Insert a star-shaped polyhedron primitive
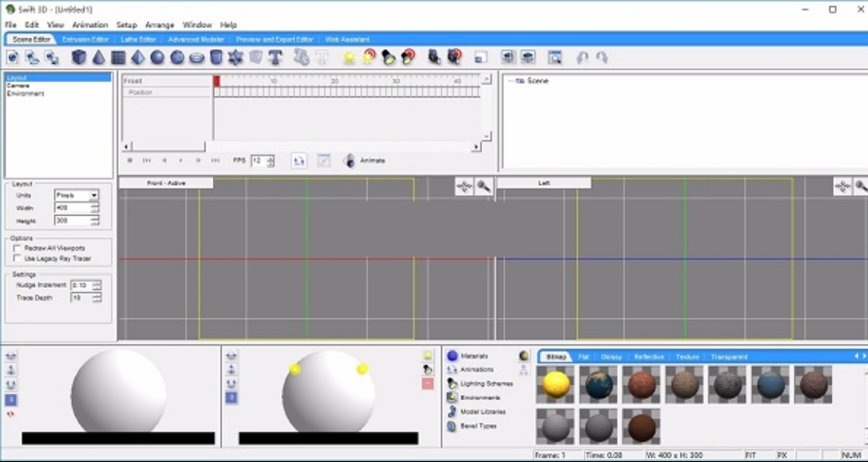The height and width of the screenshot is (462, 868). click(235, 57)
